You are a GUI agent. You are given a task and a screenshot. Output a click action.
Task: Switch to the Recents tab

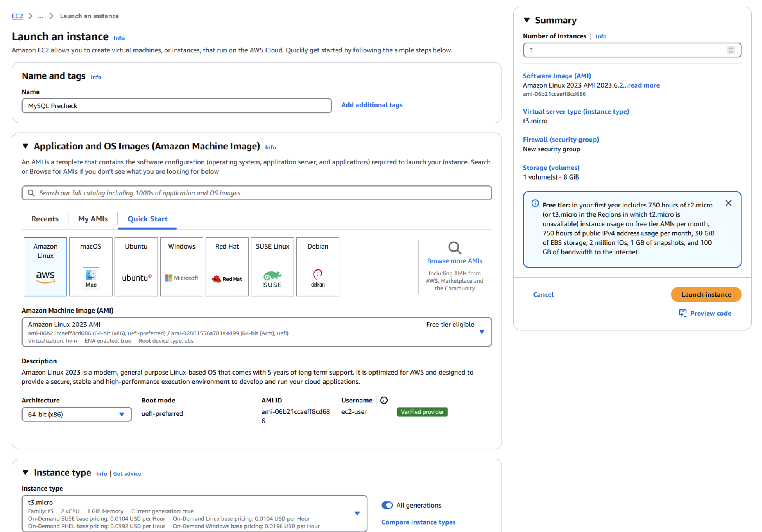pos(45,219)
